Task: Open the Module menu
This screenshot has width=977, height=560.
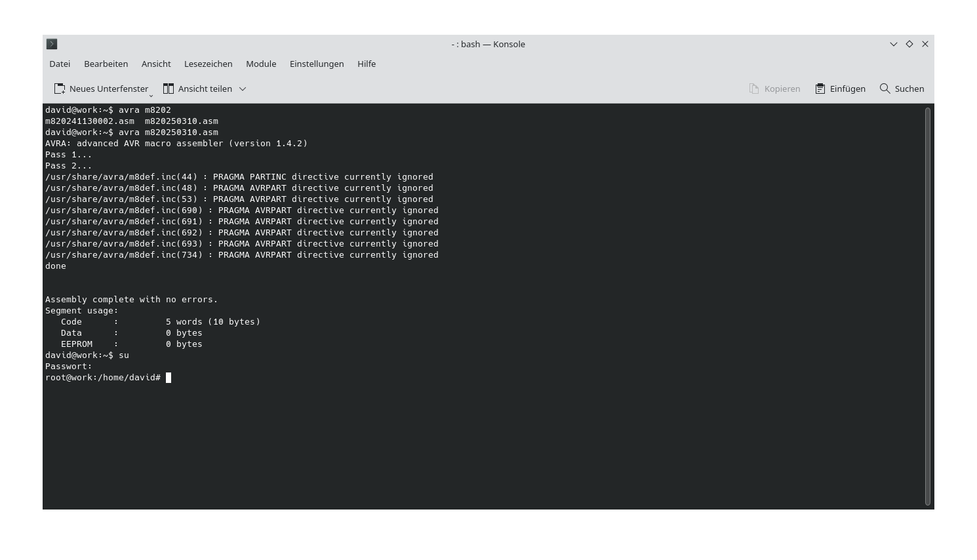Action: pyautogui.click(x=260, y=64)
